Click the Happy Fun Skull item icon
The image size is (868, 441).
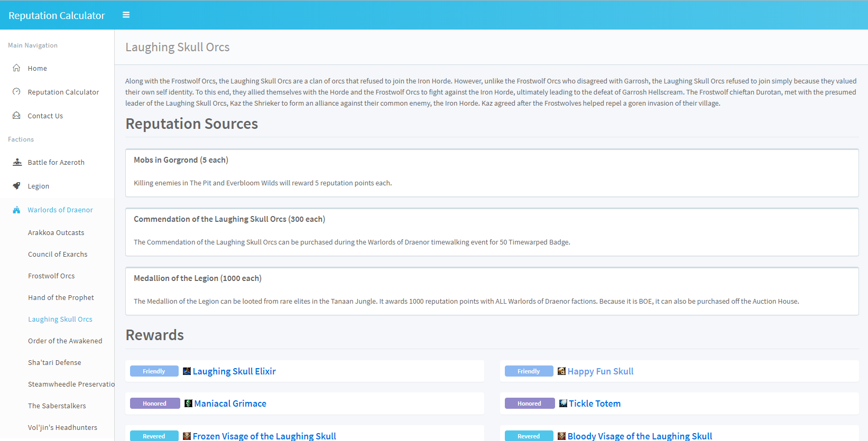click(561, 371)
